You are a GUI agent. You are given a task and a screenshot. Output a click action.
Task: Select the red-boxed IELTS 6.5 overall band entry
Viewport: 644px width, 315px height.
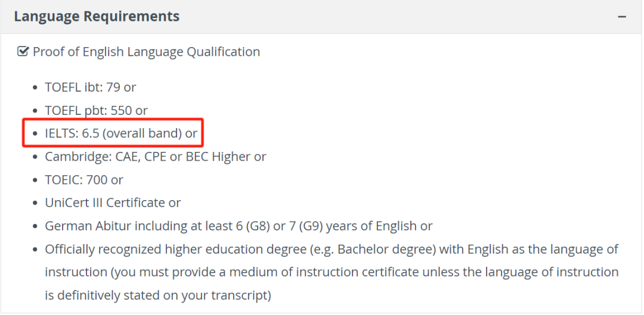coord(120,133)
